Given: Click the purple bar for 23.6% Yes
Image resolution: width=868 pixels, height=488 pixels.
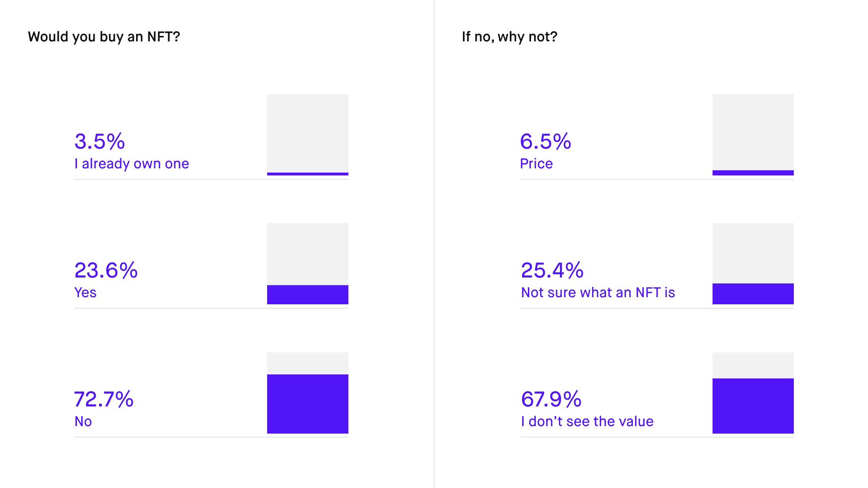Looking at the screenshot, I should (308, 294).
